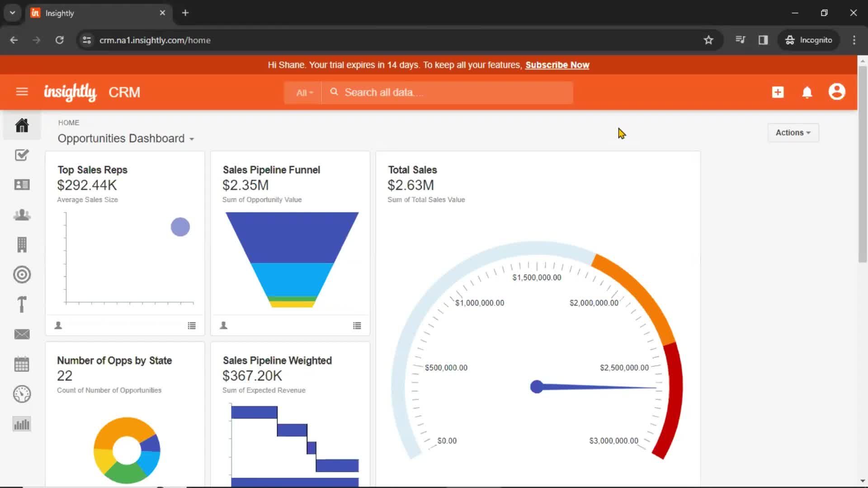Open the Calendar icon in sidebar
Image resolution: width=868 pixels, height=488 pixels.
22,364
